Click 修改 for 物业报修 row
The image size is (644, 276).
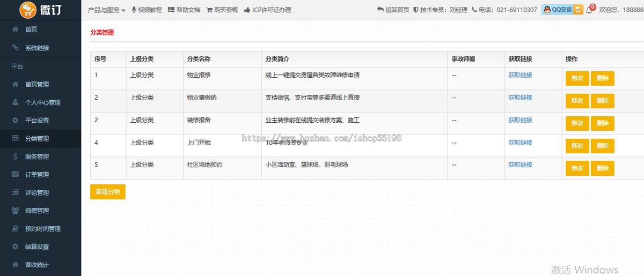tap(577, 78)
